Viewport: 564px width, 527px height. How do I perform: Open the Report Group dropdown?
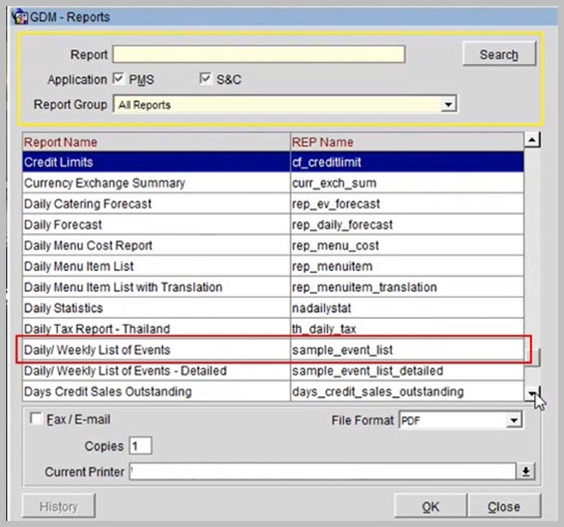(x=448, y=104)
